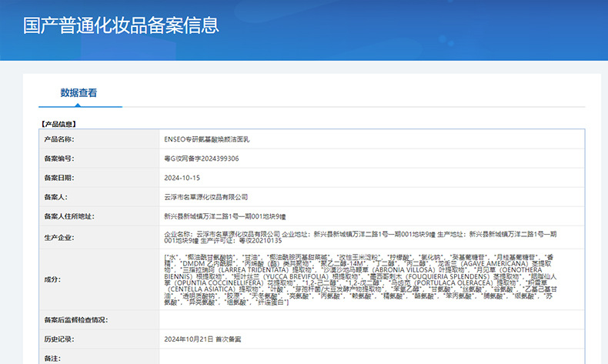The image size is (608, 364).
Task: Click the 备注 label cell
Action: [99, 356]
